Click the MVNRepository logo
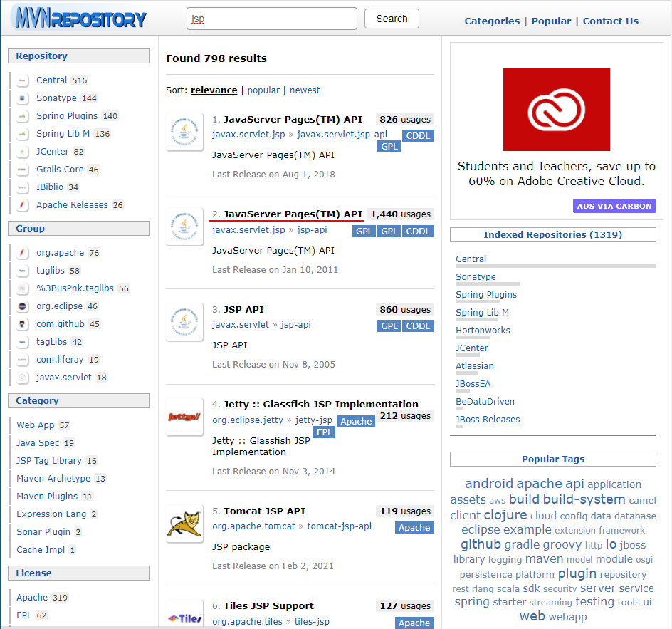 80,19
